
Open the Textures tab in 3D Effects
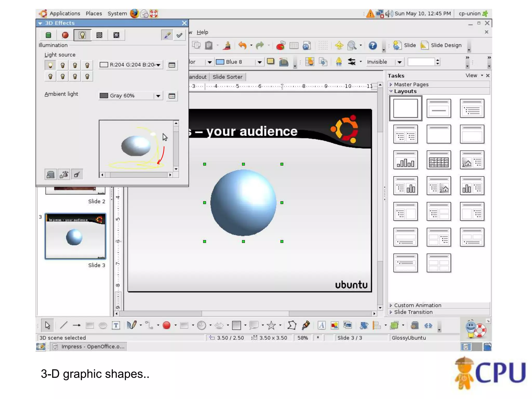pos(99,35)
